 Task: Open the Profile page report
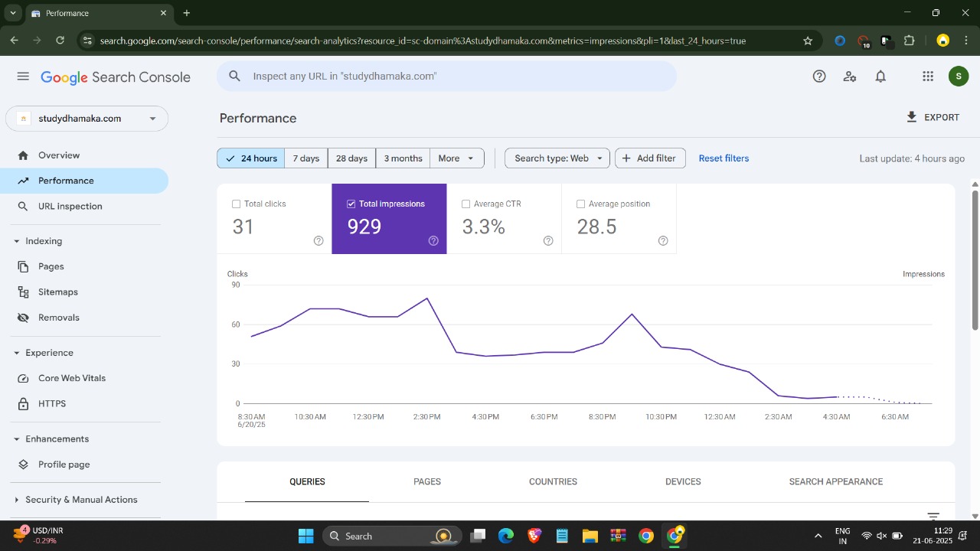(x=84, y=465)
